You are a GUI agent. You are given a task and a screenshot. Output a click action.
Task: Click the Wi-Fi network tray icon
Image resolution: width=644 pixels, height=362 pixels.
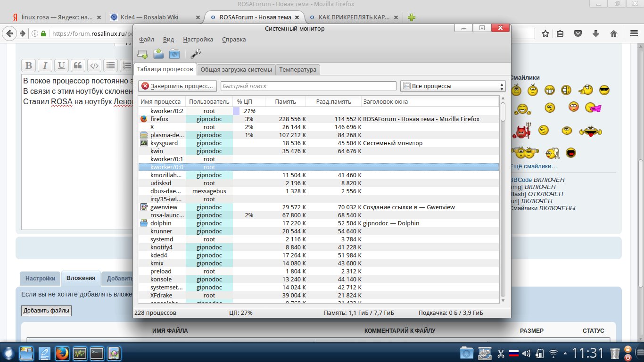click(555, 353)
